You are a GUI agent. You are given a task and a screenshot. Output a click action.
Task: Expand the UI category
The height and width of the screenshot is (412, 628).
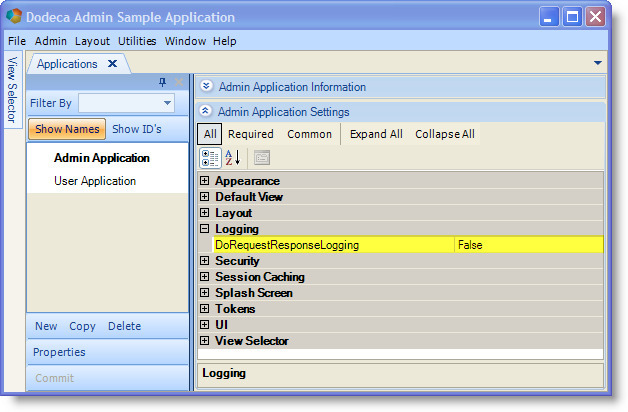click(x=204, y=325)
